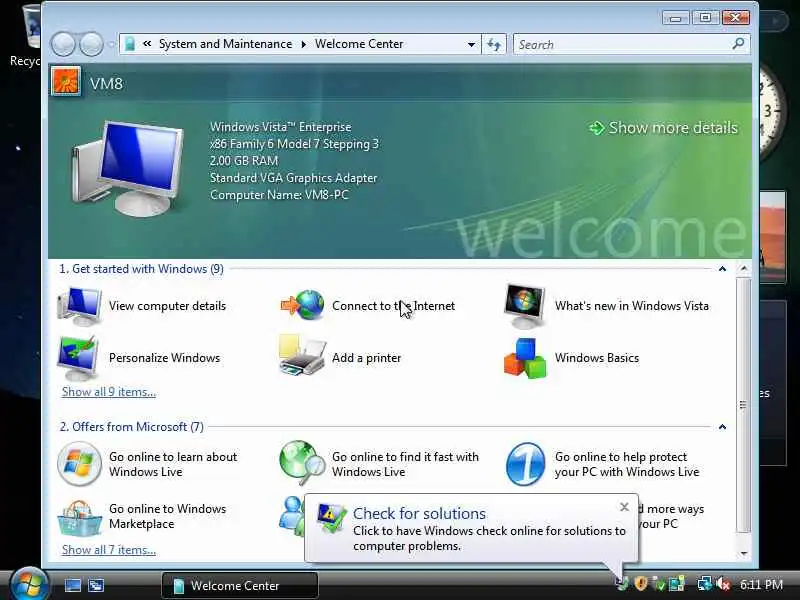800x600 pixels.
Task: Click the View computer details label
Action: (x=167, y=306)
